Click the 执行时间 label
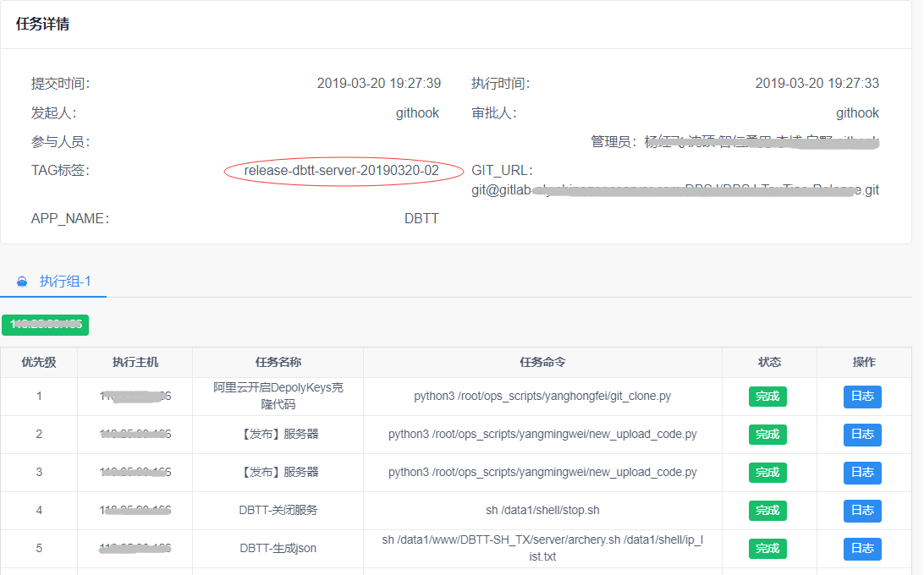 (500, 84)
